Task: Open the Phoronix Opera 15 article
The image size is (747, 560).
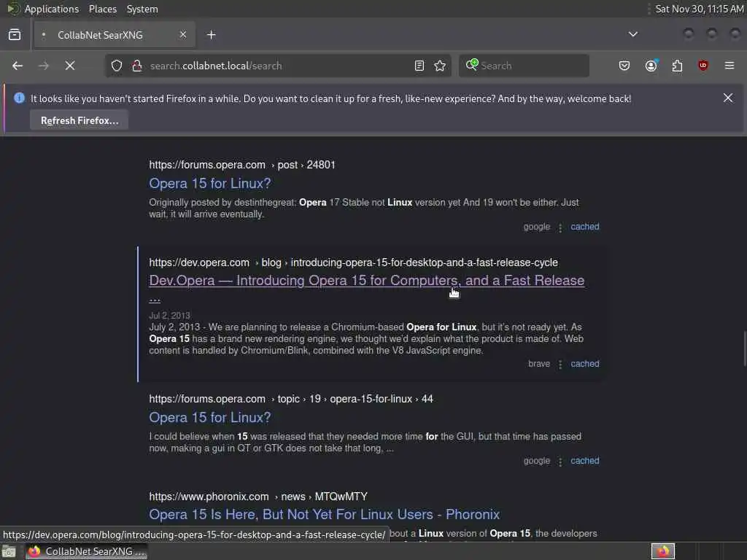Action: 324,515
